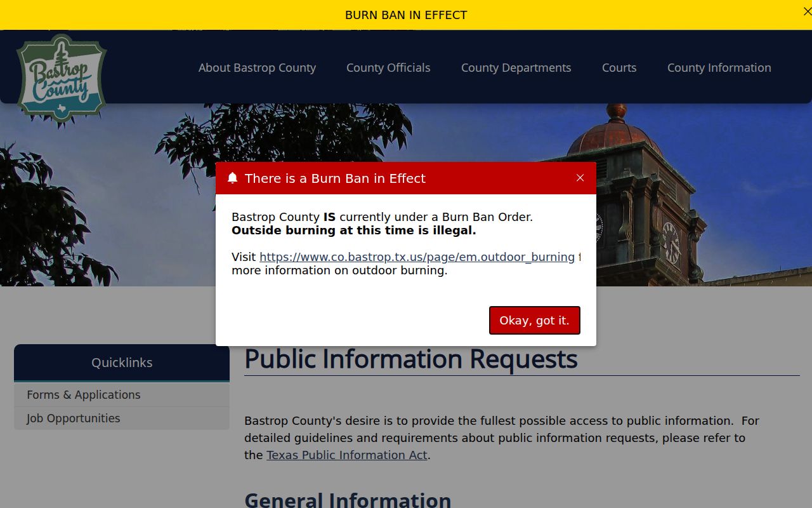812x508 pixels.
Task: Click the Okay, got it. button
Action: 535,320
